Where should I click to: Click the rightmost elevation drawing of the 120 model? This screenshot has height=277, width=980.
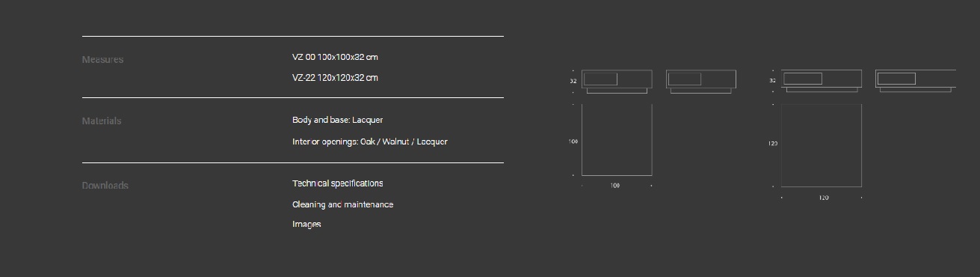(x=916, y=81)
